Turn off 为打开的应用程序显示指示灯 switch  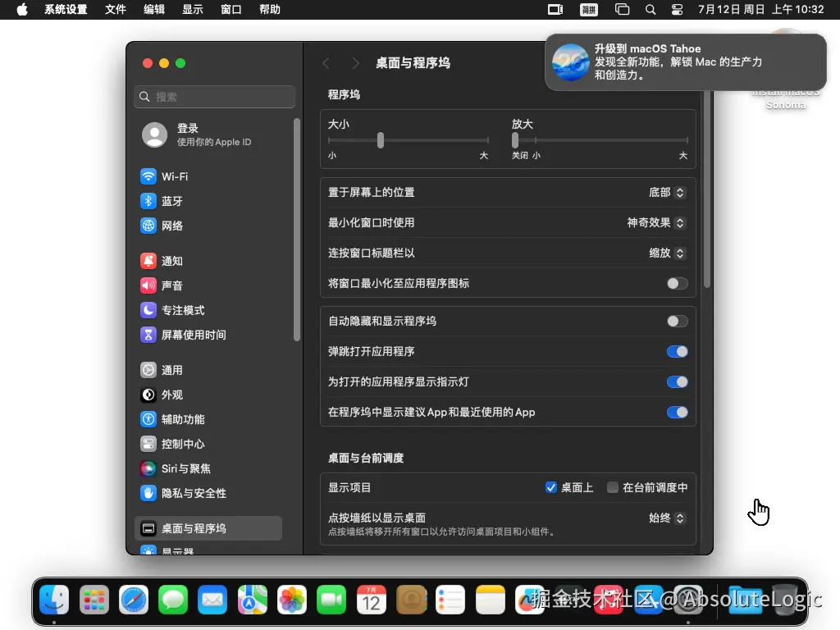coord(677,382)
